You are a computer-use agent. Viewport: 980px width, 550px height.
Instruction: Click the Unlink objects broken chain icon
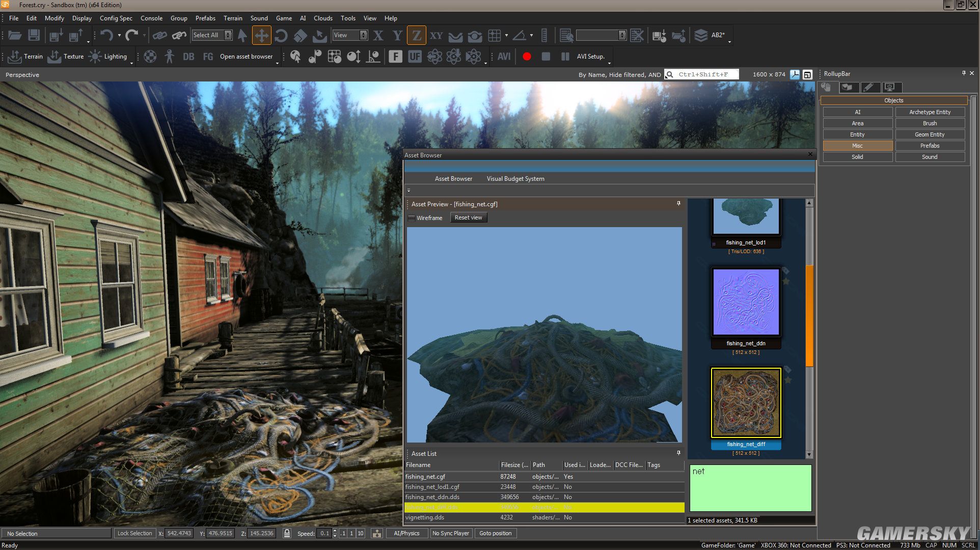[179, 35]
